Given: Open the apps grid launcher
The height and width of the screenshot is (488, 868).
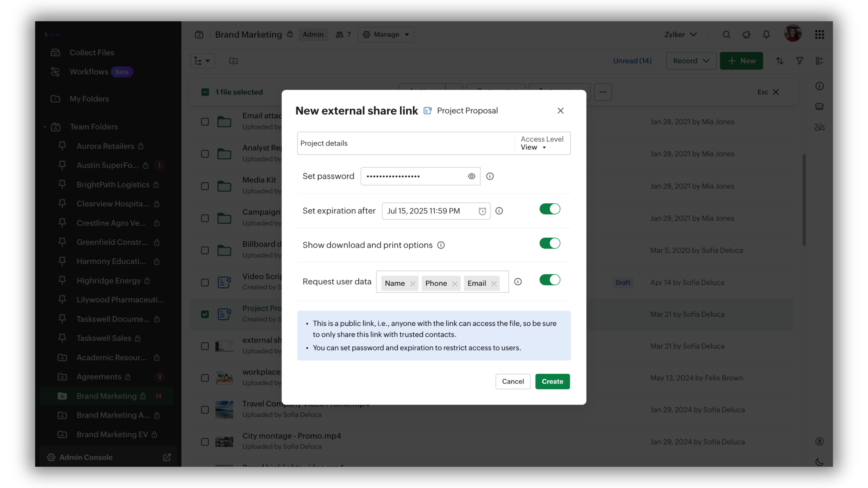Looking at the screenshot, I should pyautogui.click(x=820, y=34).
